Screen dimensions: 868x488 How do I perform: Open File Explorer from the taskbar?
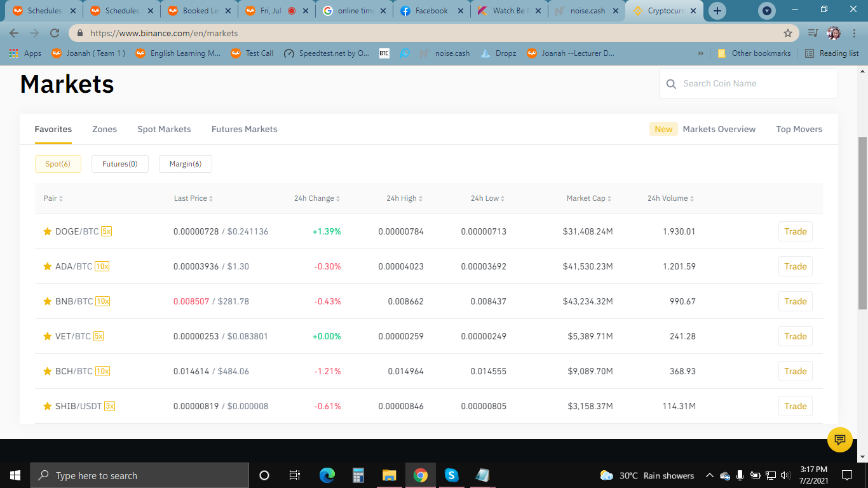tap(389, 475)
